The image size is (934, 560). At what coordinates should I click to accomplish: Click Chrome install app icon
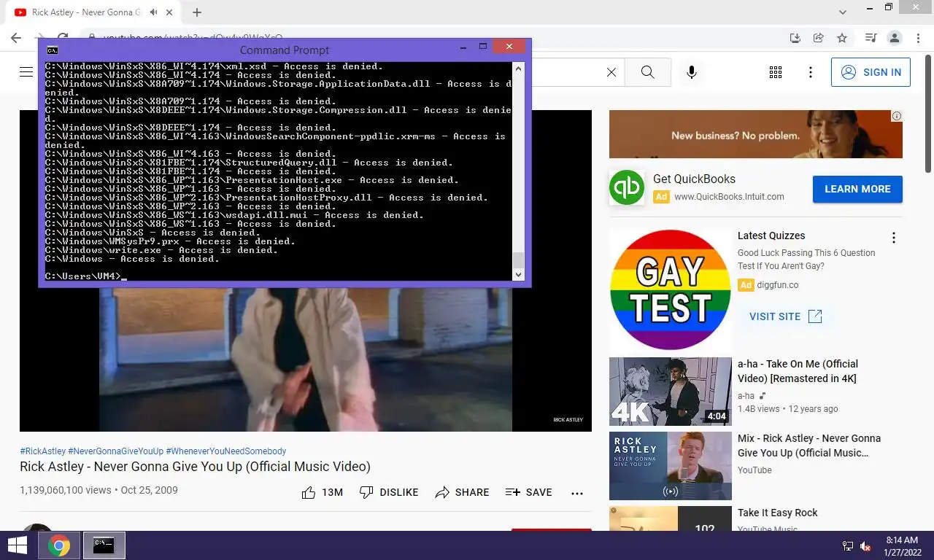795,38
